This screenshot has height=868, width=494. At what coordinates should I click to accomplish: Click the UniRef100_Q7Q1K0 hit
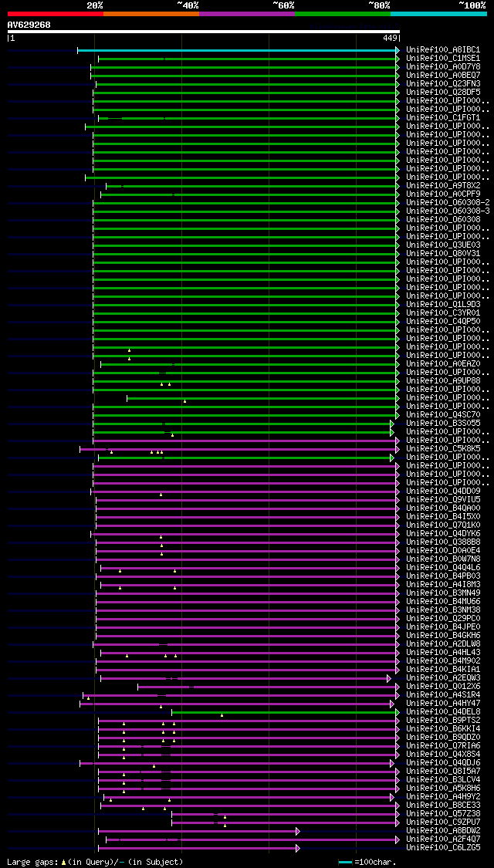(443, 525)
